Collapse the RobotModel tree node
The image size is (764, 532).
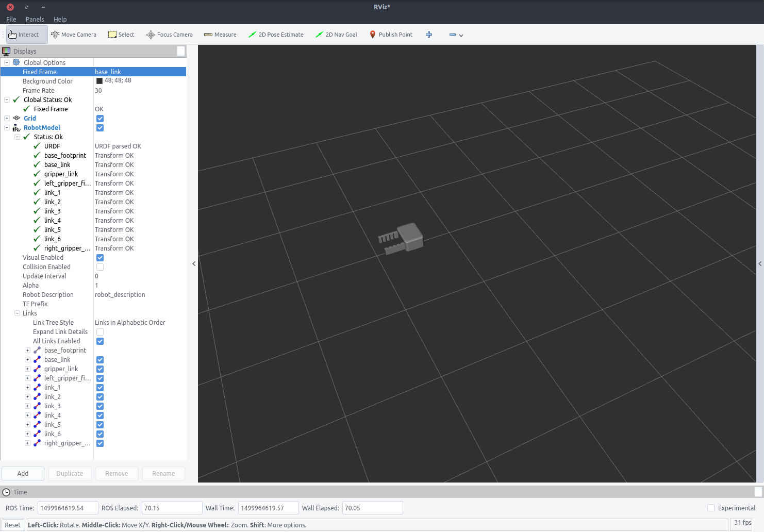pyautogui.click(x=7, y=127)
